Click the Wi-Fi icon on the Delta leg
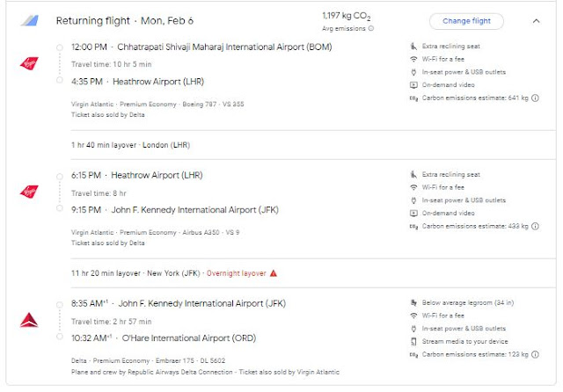This screenshot has height=392, width=563. click(x=413, y=316)
